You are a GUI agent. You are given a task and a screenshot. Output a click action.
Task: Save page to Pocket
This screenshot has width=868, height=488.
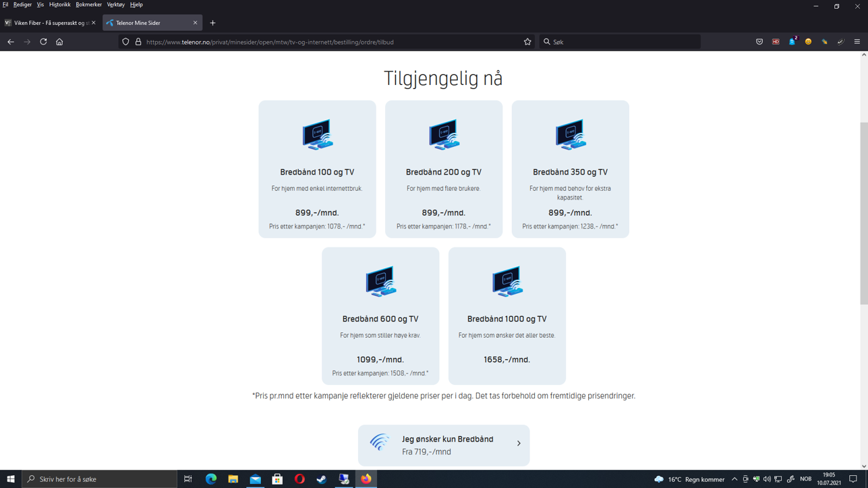pos(759,42)
